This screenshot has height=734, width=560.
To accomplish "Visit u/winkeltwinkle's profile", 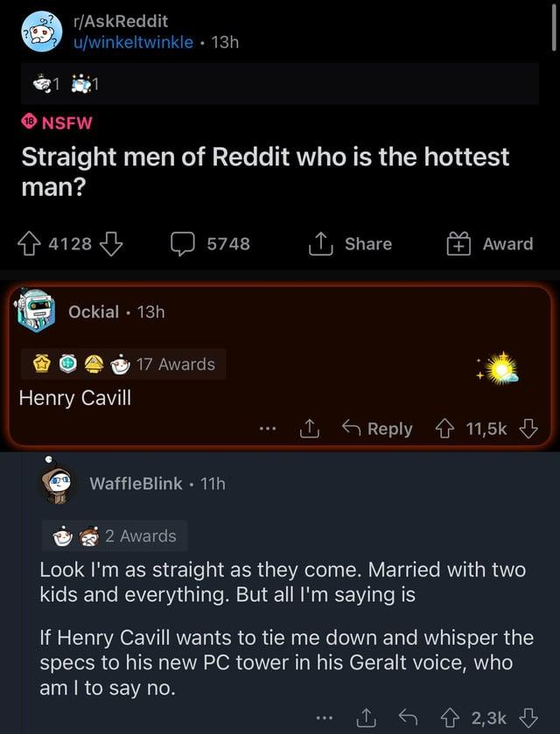I will coord(133,41).
